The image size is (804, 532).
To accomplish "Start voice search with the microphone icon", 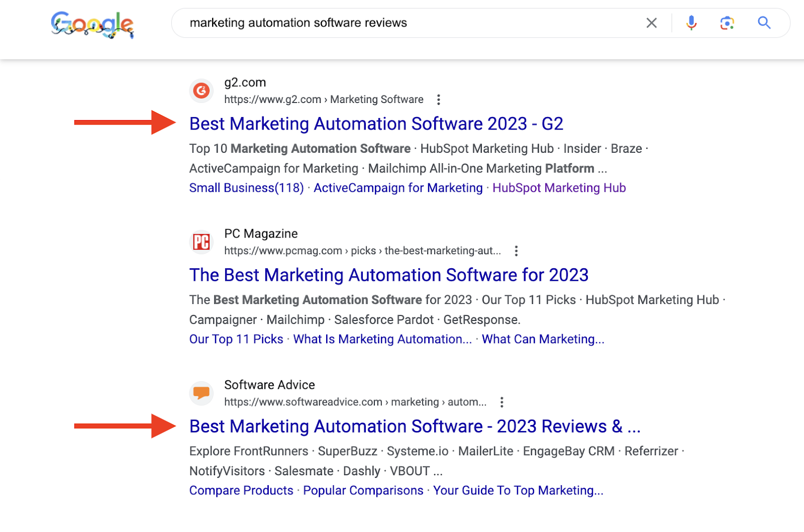I will pos(691,23).
